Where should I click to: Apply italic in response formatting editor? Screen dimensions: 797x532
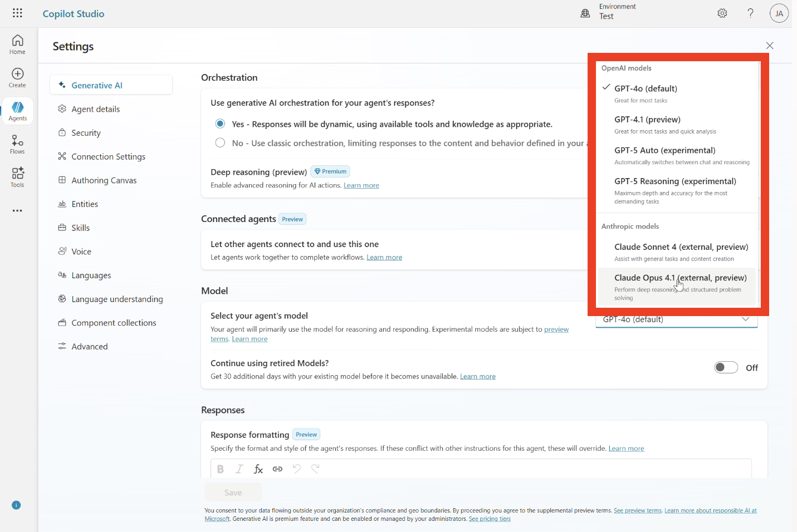pyautogui.click(x=239, y=469)
